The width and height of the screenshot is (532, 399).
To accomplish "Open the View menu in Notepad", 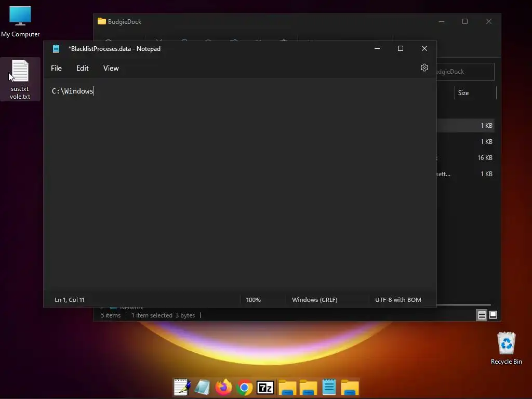I will pos(111,68).
